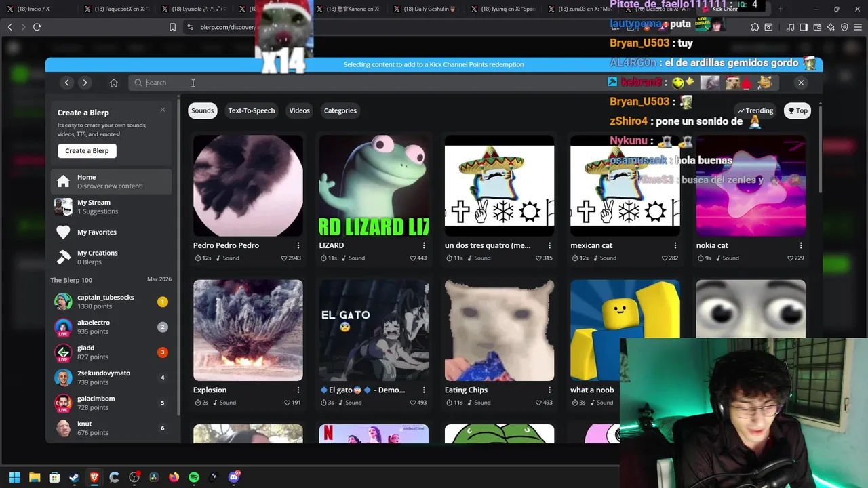868x488 pixels.
Task: Close the Blerp selection overlay
Action: pyautogui.click(x=801, y=83)
